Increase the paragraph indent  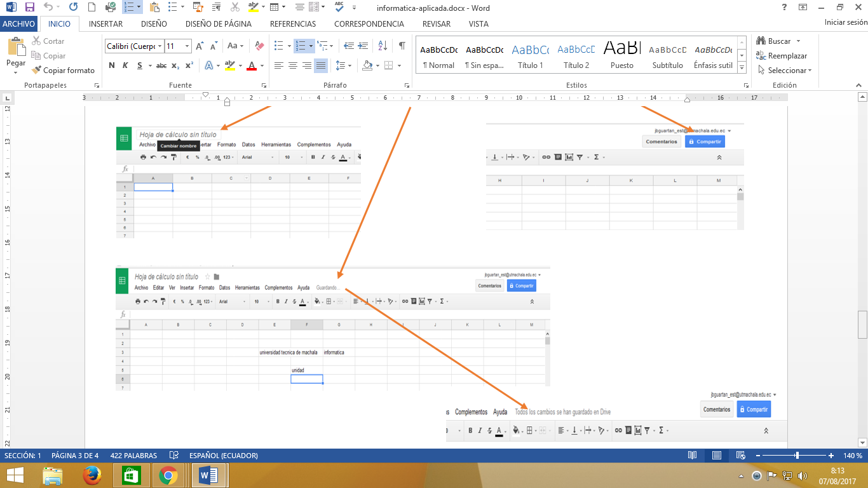point(363,46)
